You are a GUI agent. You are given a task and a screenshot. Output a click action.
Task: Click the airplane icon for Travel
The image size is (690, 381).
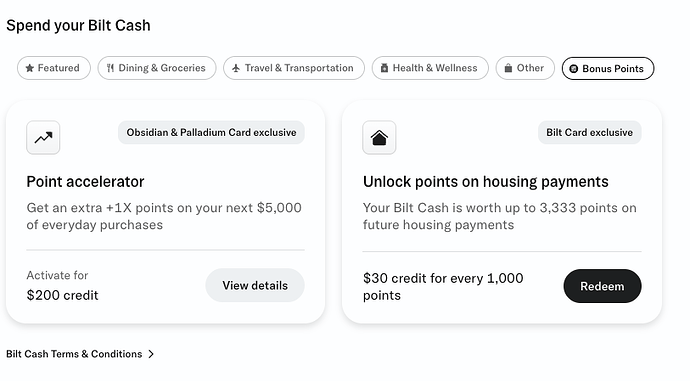point(236,68)
